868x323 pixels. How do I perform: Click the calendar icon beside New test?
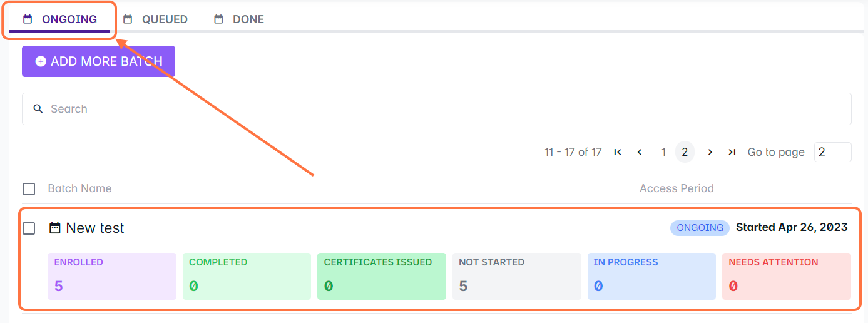[55, 228]
